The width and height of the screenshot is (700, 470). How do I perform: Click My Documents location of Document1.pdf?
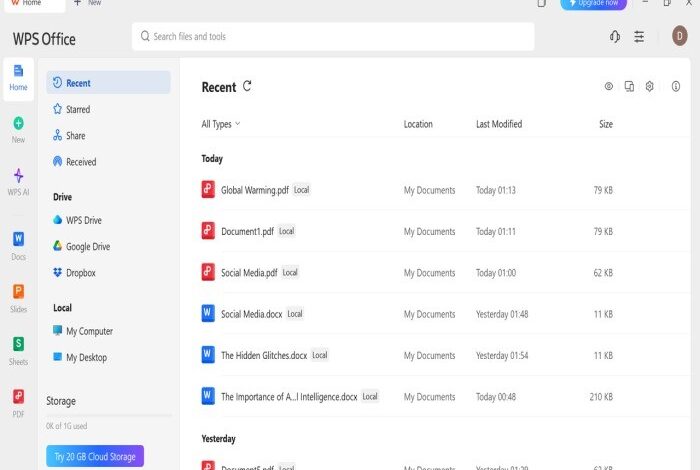coord(429,232)
